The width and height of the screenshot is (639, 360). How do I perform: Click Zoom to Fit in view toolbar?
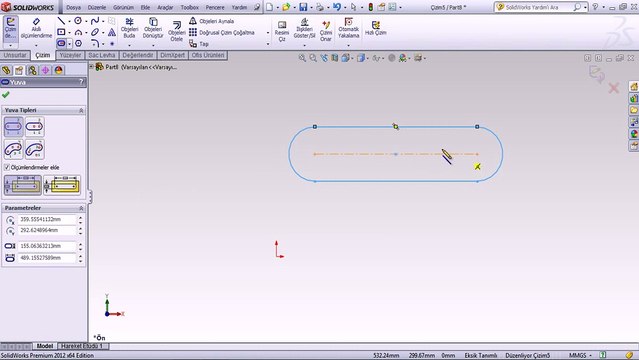pyautogui.click(x=302, y=58)
